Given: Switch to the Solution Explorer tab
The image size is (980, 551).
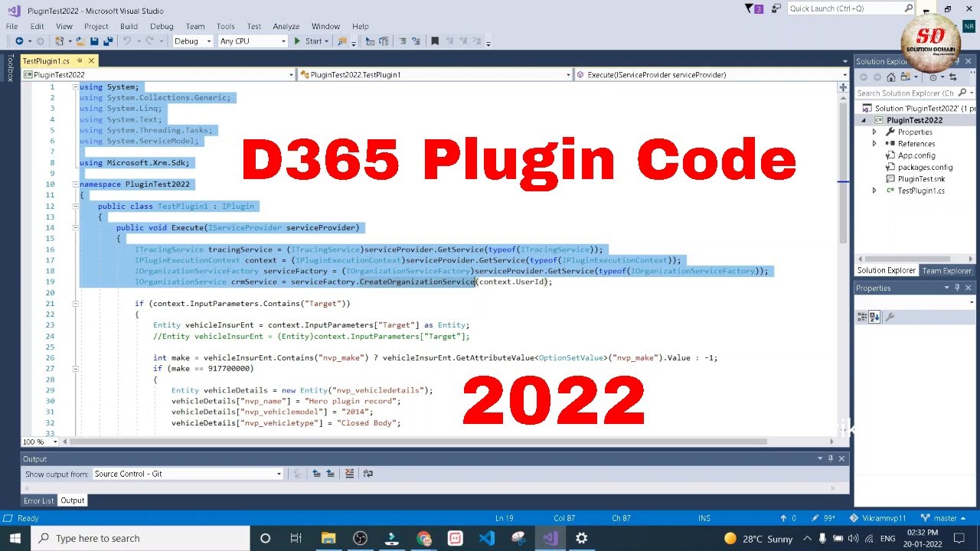Looking at the screenshot, I should (x=886, y=271).
